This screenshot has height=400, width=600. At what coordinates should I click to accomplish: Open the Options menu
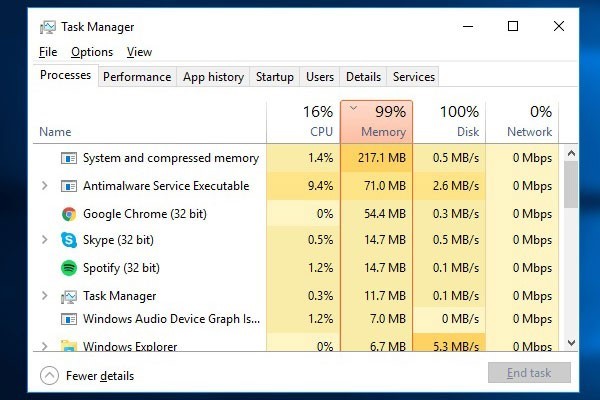click(x=92, y=52)
